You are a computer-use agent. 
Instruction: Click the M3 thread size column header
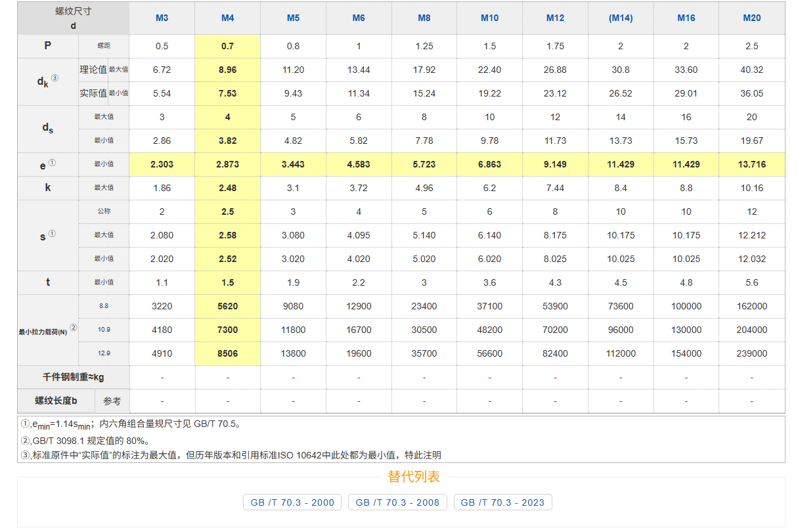coord(162,18)
